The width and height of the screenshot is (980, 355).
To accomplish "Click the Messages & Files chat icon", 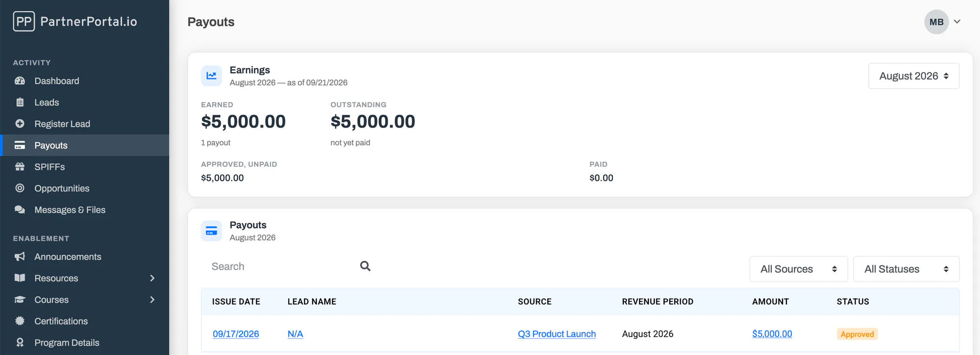I will point(20,209).
